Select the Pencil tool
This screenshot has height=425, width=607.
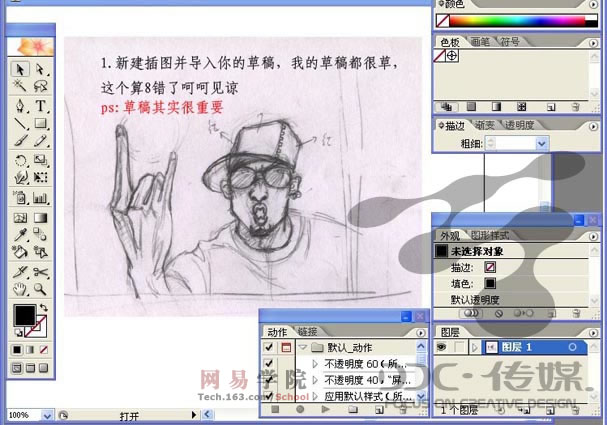click(x=40, y=141)
